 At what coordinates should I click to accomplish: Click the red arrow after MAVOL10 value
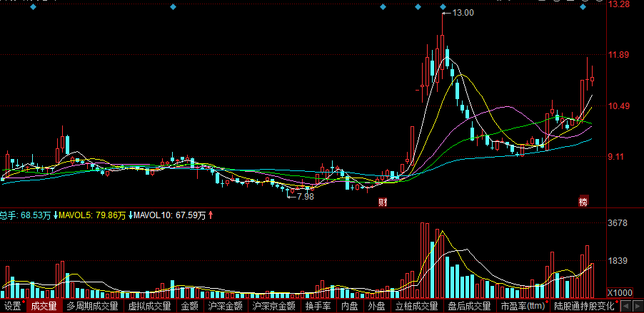tap(211, 215)
